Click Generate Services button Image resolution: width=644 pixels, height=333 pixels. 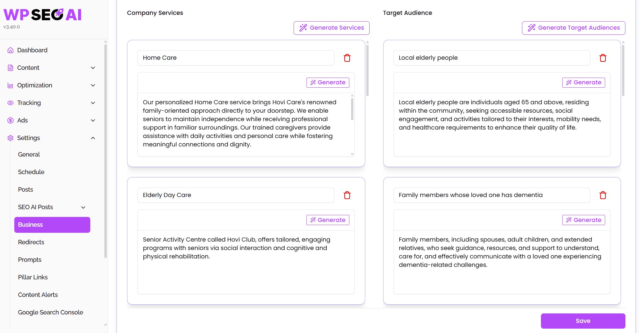point(331,28)
